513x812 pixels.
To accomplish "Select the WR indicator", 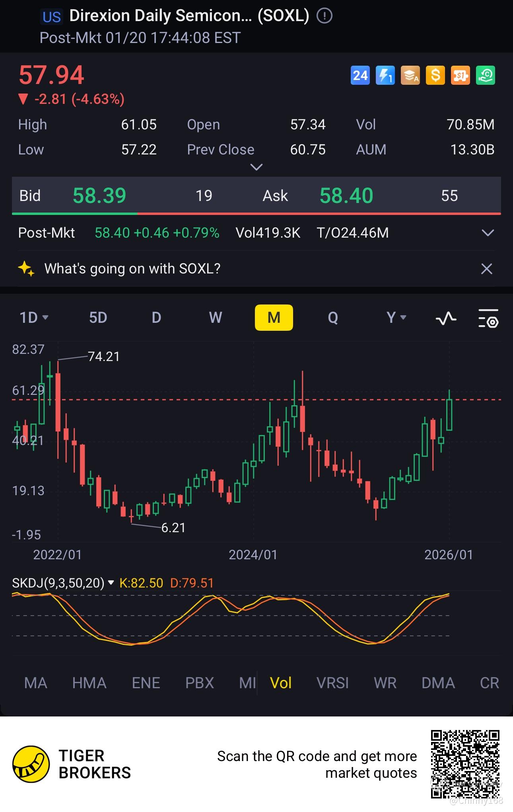I will coord(385,683).
